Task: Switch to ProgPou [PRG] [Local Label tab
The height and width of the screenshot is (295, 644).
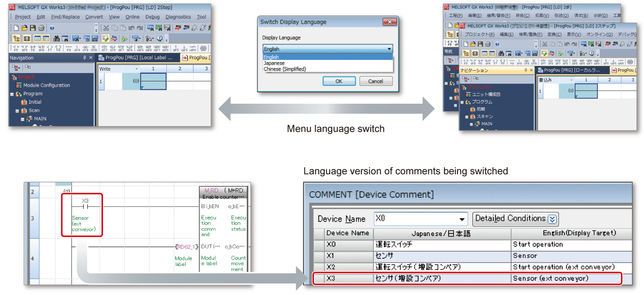Action: coord(137,58)
